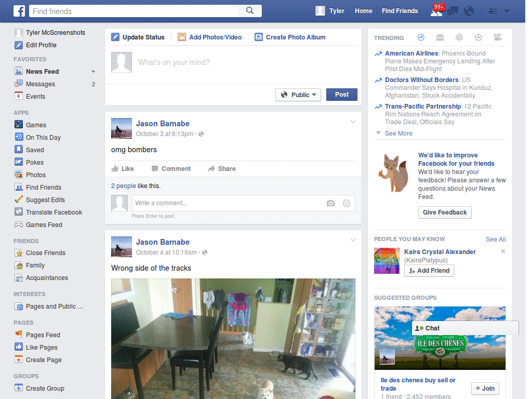Open Tyler profile in top bar

(x=330, y=11)
